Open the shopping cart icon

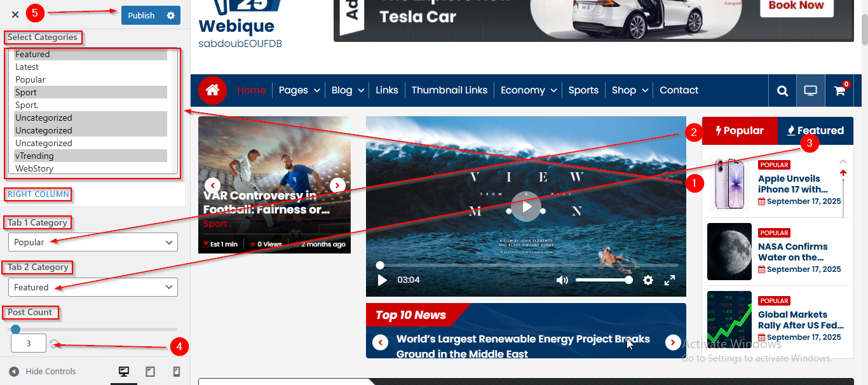click(839, 91)
